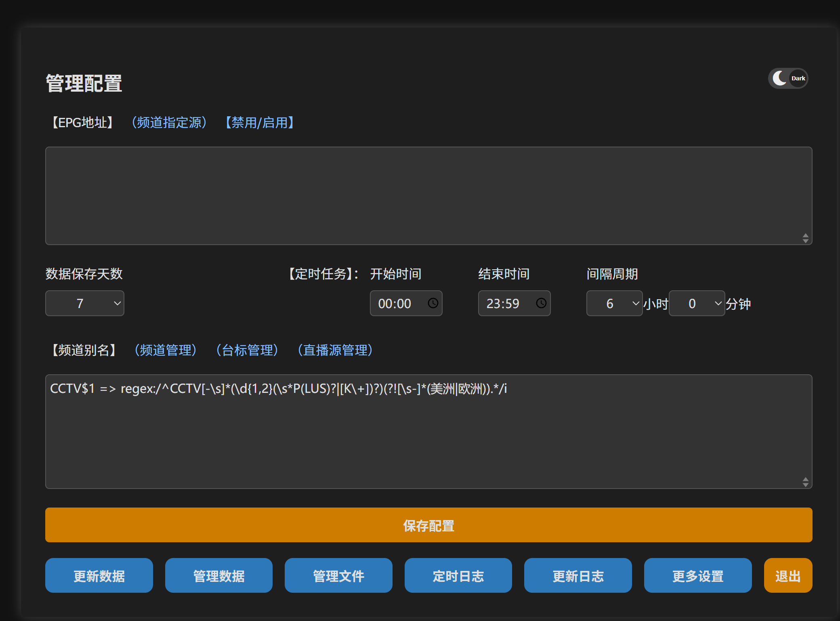Open 更多设置 options
The width and height of the screenshot is (840, 621).
pyautogui.click(x=697, y=575)
